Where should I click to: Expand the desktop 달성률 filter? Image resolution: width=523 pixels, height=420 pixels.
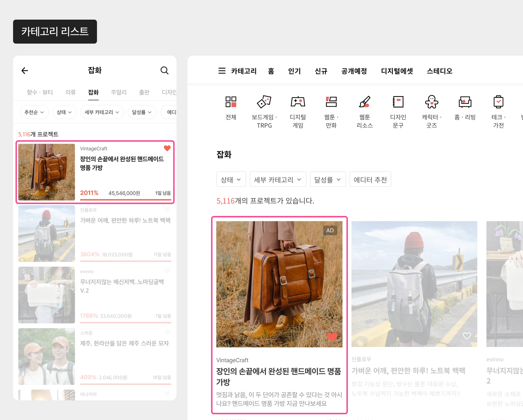point(328,179)
